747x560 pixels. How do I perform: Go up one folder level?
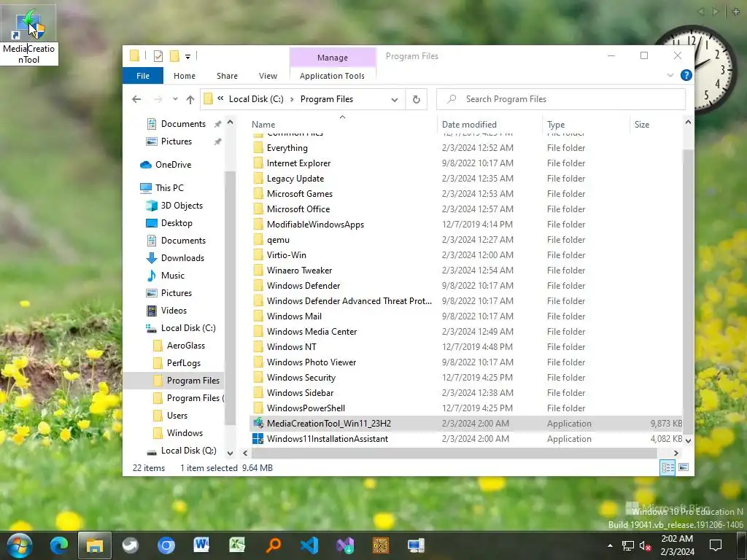pos(190,99)
